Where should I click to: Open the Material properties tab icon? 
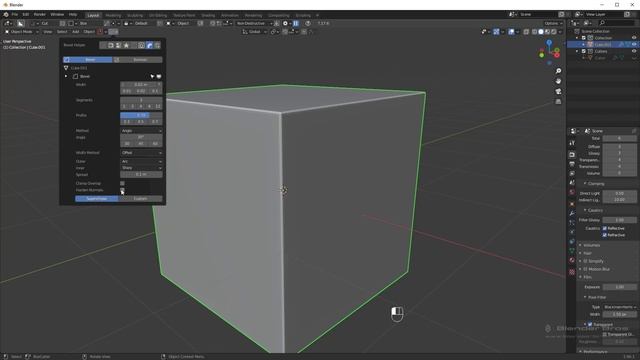[572, 260]
